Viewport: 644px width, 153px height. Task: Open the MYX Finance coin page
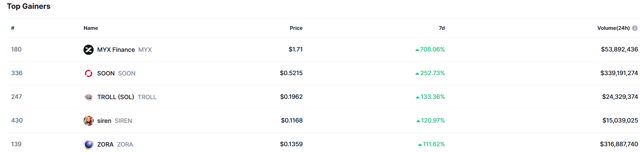(x=116, y=50)
